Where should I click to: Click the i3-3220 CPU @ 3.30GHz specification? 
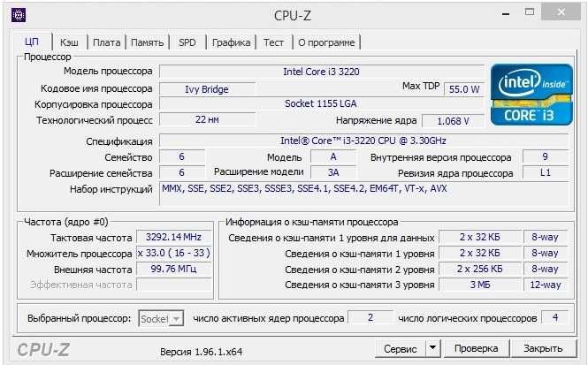(x=363, y=141)
